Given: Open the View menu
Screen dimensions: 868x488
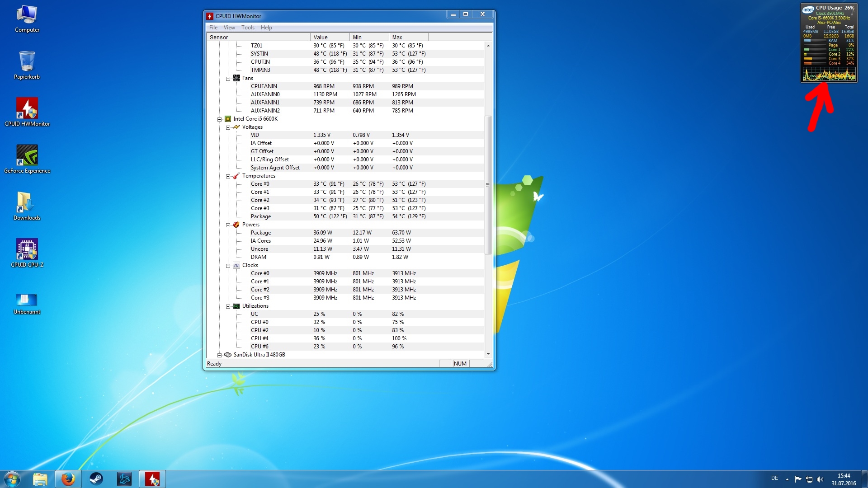Looking at the screenshot, I should 229,28.
